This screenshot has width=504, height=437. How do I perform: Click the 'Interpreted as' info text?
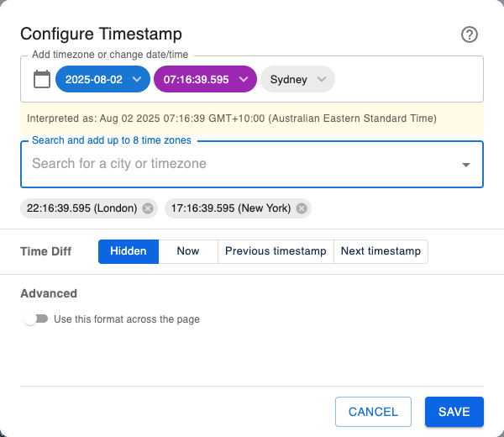pos(232,118)
